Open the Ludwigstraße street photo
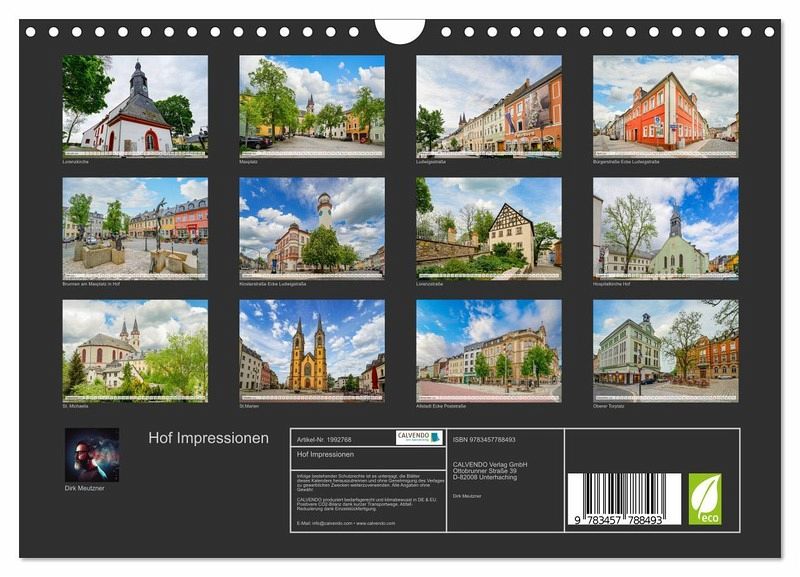The width and height of the screenshot is (800, 577). coord(488,104)
